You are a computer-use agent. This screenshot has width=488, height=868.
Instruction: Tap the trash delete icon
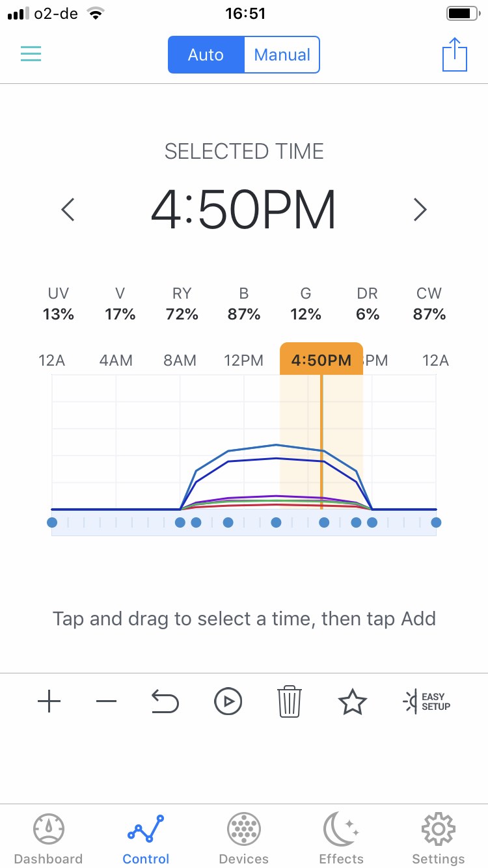coord(290,701)
